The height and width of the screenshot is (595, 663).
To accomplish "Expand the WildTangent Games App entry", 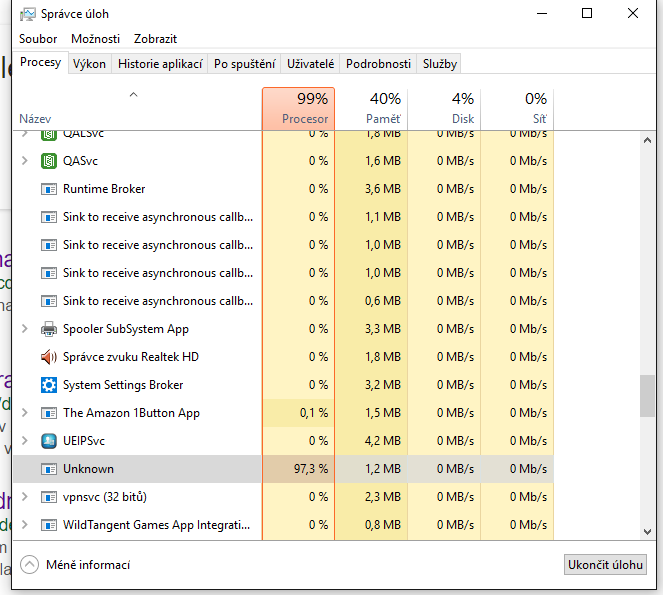I will pyautogui.click(x=25, y=525).
